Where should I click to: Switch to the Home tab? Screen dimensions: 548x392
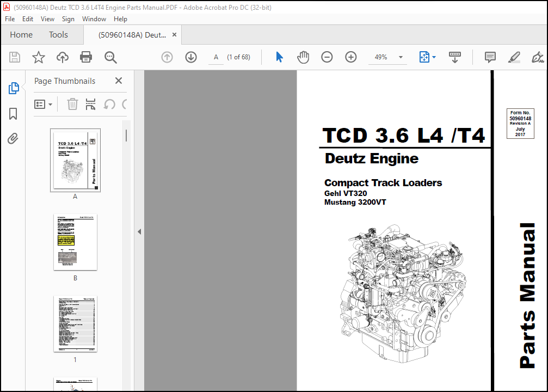click(21, 35)
